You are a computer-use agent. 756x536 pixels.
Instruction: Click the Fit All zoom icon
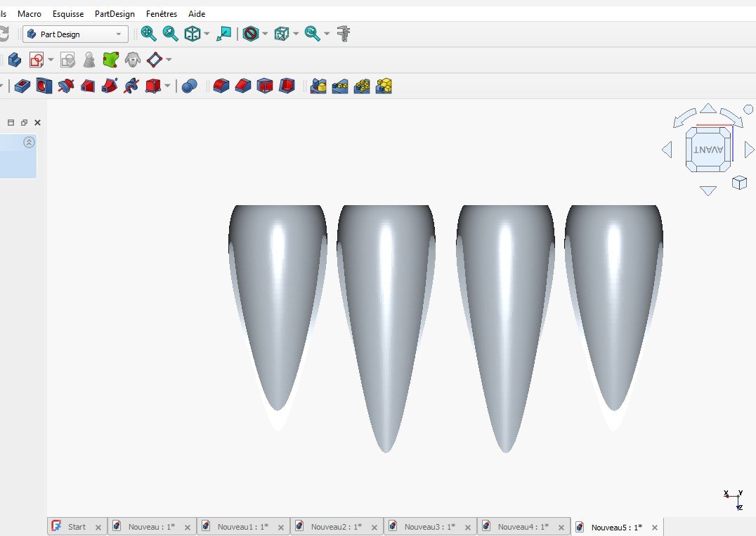click(x=148, y=34)
